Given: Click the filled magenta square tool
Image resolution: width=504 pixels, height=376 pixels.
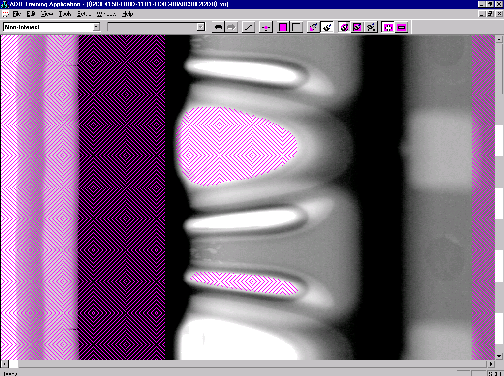Looking at the screenshot, I should point(283,27).
